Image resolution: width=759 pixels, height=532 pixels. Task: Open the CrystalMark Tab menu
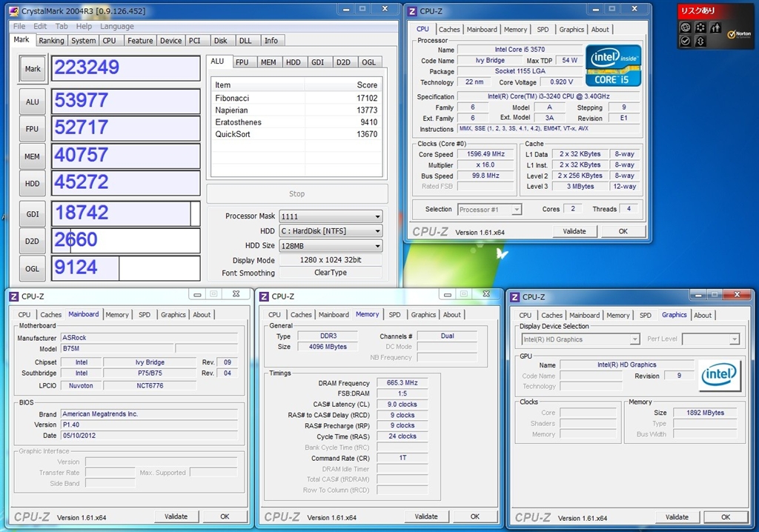(x=62, y=26)
